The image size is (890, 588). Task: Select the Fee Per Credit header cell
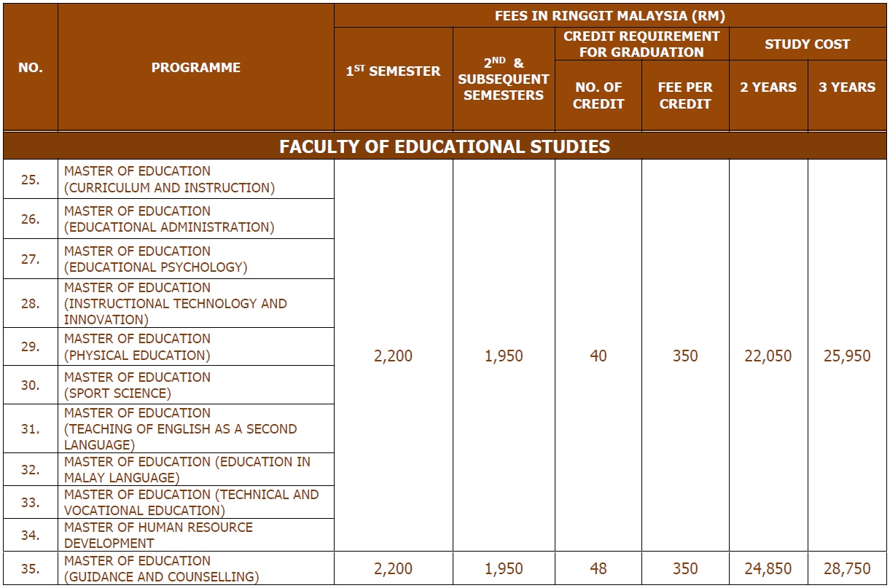(x=684, y=95)
